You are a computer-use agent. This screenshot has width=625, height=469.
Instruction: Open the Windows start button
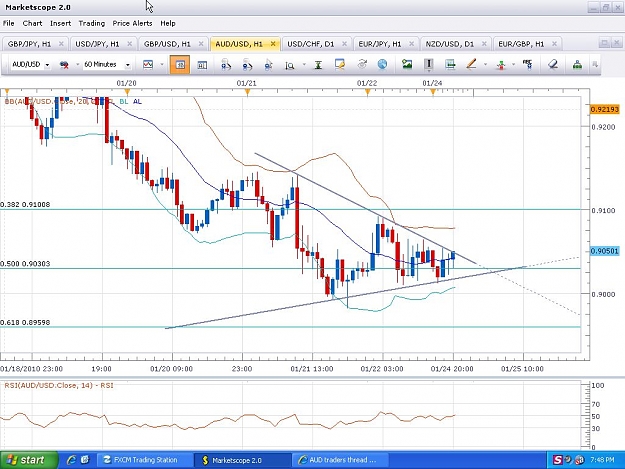(29, 460)
